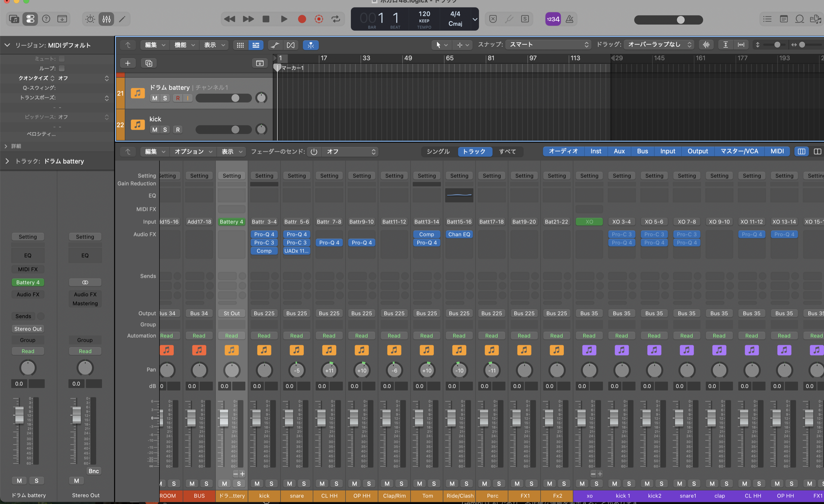824x504 pixels.
Task: Switch tracks area to grid view icon
Action: point(240,45)
